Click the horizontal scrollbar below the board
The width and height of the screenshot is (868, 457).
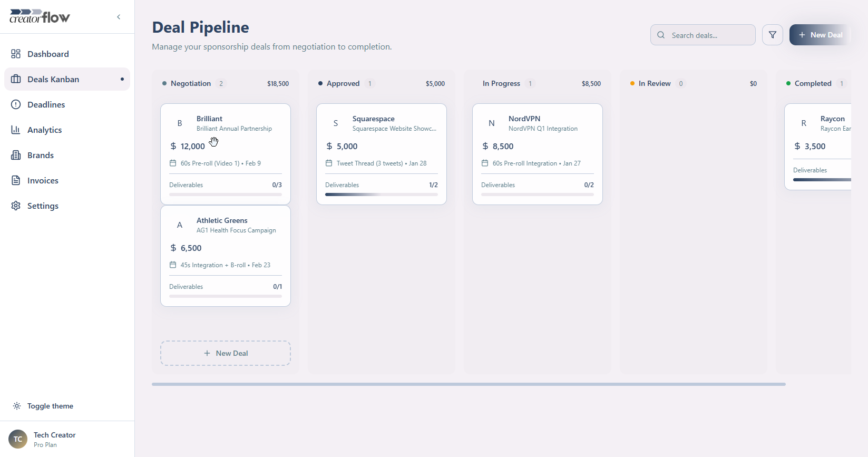(x=469, y=384)
